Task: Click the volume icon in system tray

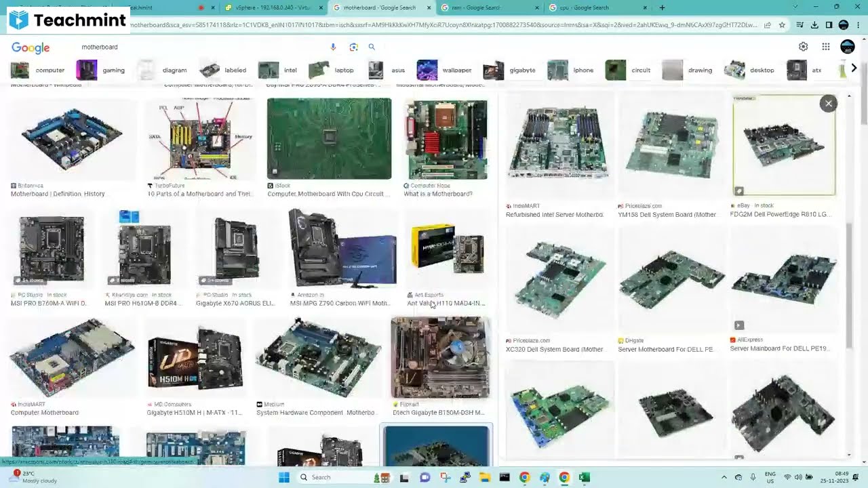Action: point(798,477)
